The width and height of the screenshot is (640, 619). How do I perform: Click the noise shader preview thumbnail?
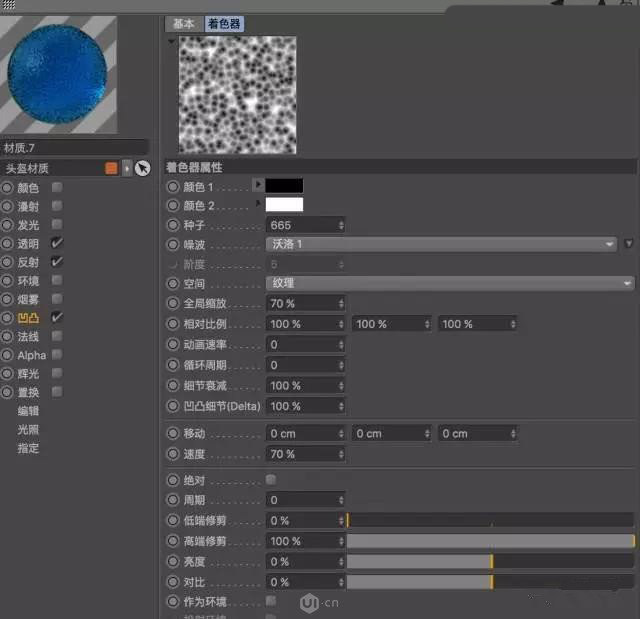click(238, 95)
